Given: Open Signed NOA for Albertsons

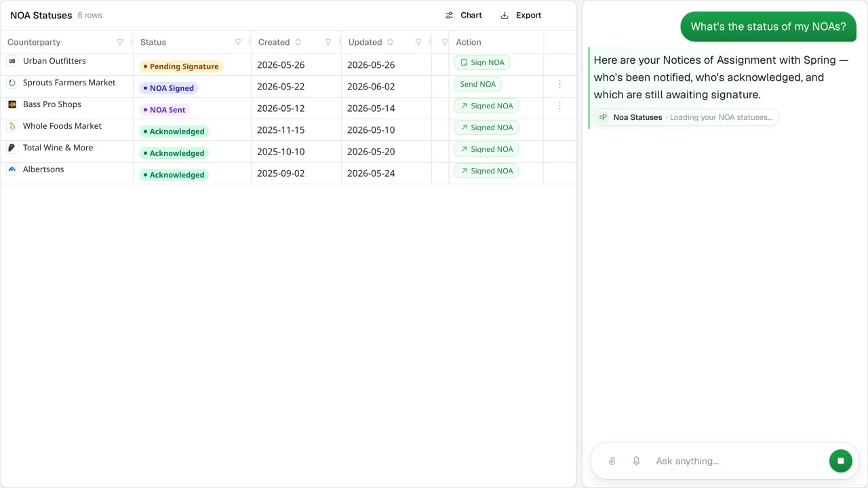Looking at the screenshot, I should (487, 171).
